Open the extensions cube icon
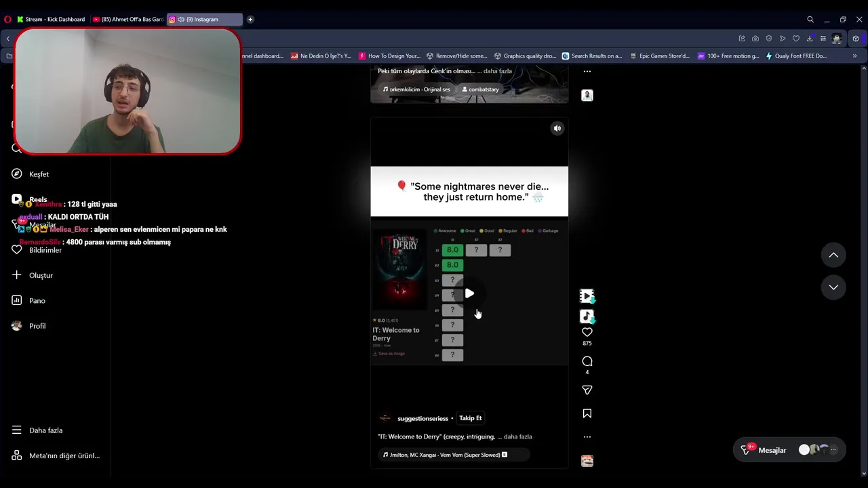868x488 pixels. (856, 39)
